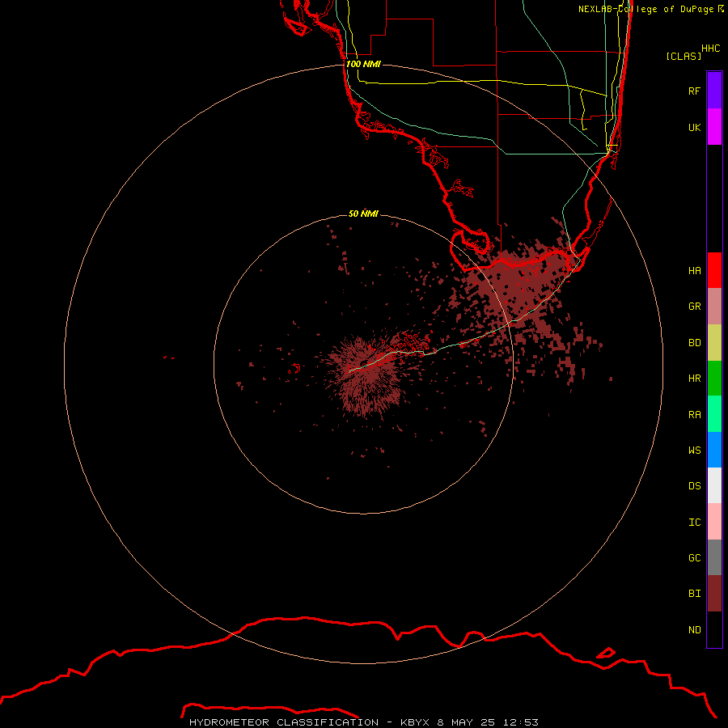Click the ND black legend swatch
The height and width of the screenshot is (728, 728).
714,629
